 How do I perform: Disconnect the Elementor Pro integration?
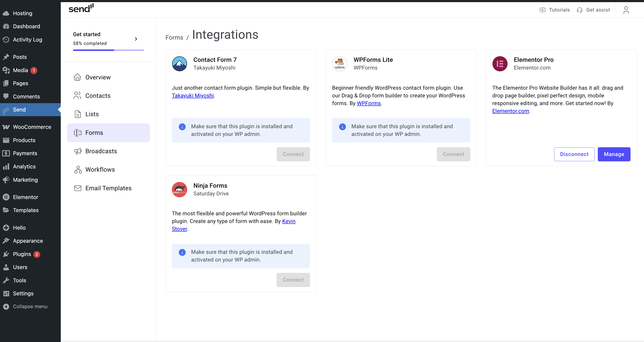574,154
